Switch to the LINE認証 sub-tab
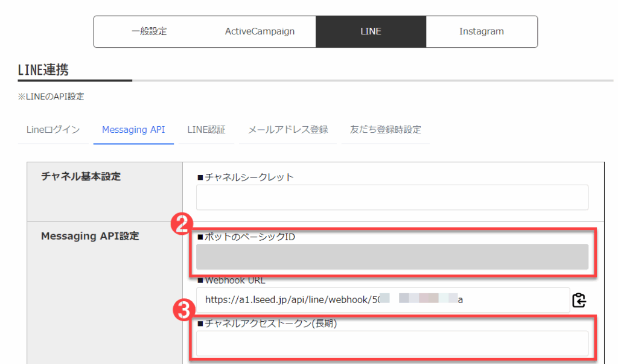Image resolution: width=618 pixels, height=364 pixels. point(206,130)
